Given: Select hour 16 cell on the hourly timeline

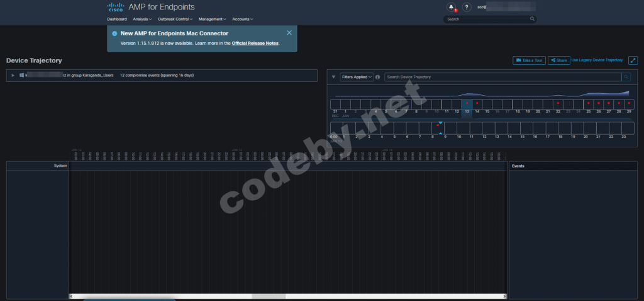Looking at the screenshot, I should click(539, 128).
